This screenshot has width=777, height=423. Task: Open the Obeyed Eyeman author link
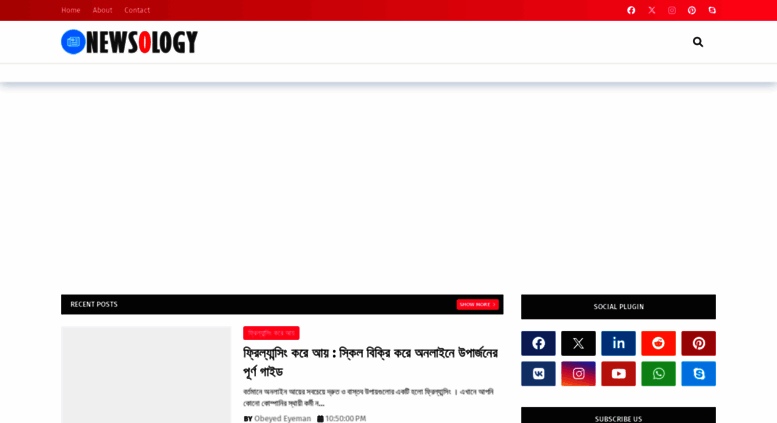coord(282,419)
